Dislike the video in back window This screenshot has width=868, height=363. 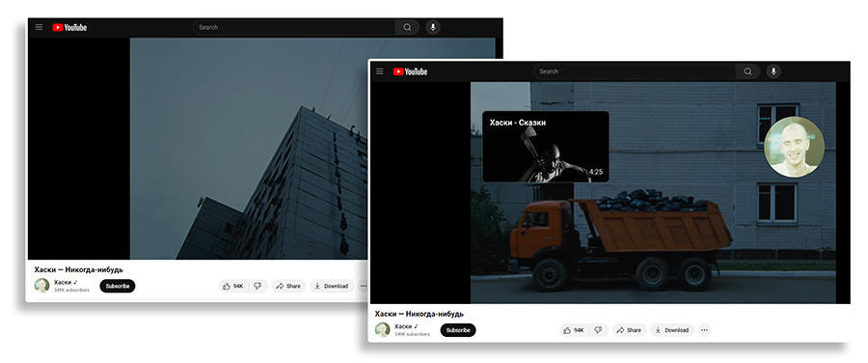(258, 286)
